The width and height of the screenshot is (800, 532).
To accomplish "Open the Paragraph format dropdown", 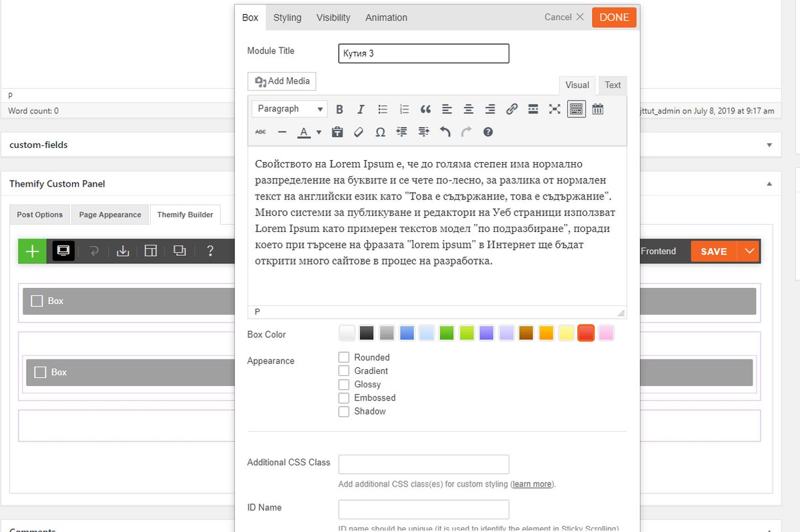I will [290, 109].
